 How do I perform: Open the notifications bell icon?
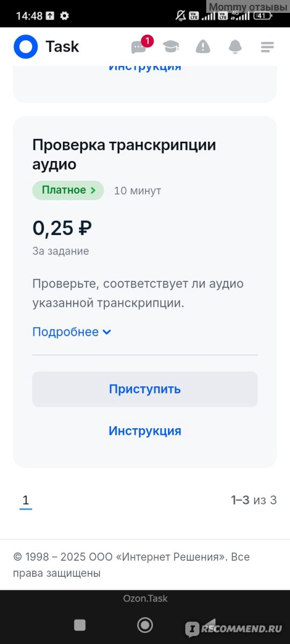pos(235,47)
